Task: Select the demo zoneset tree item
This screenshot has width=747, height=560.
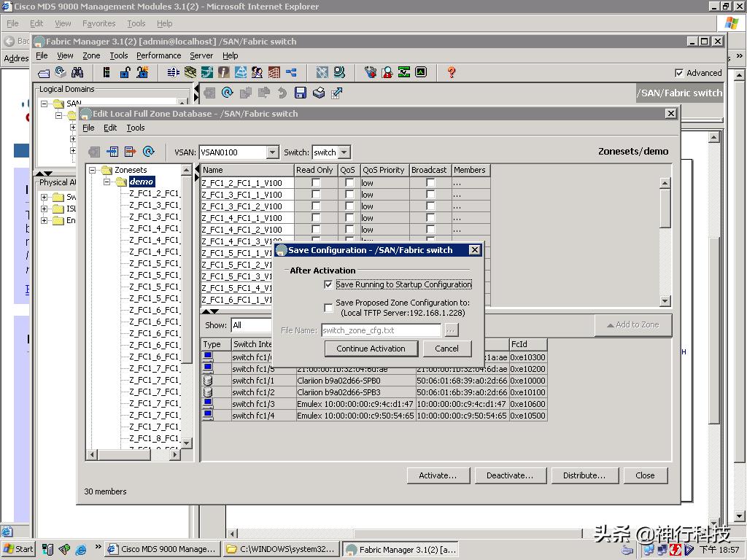Action: click(142, 182)
